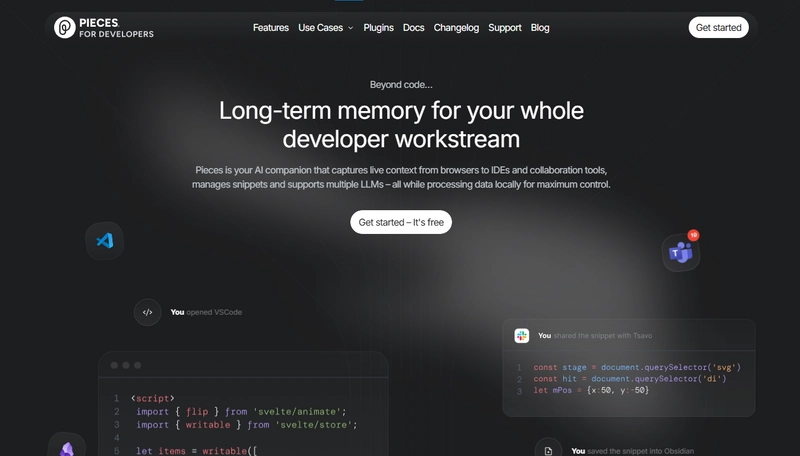Viewport: 800px width, 456px height.
Task: Click the code line 'const hit = document.querySelector'
Action: (630, 379)
